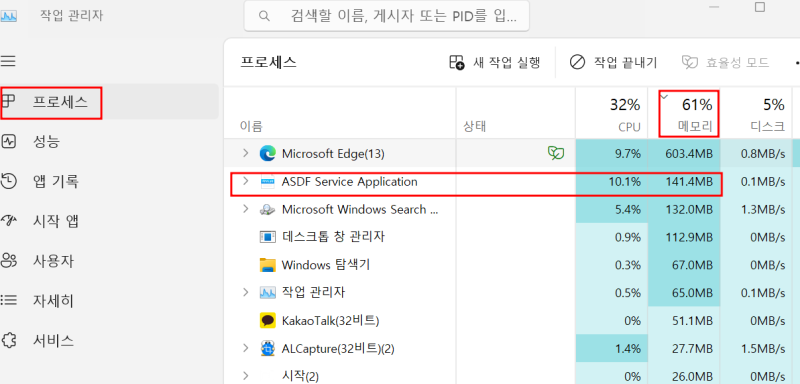800x384 pixels.
Task: Click the 112.9MB memory value
Action: click(689, 237)
